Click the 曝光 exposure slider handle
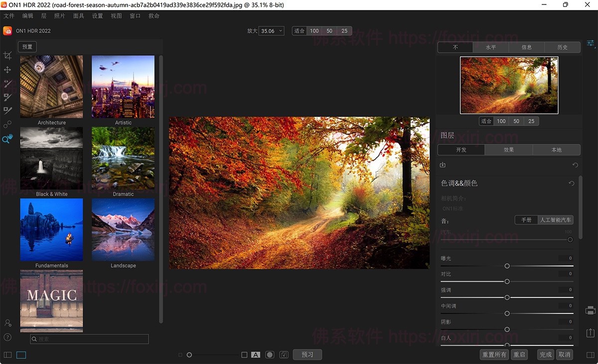The height and width of the screenshot is (364, 598). coord(507,266)
